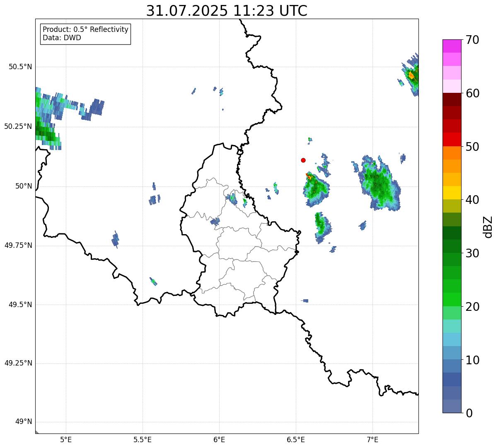Screen dimensions: 498x448
Task: Click the latitude label "50.25°N"
Action: tap(18, 126)
